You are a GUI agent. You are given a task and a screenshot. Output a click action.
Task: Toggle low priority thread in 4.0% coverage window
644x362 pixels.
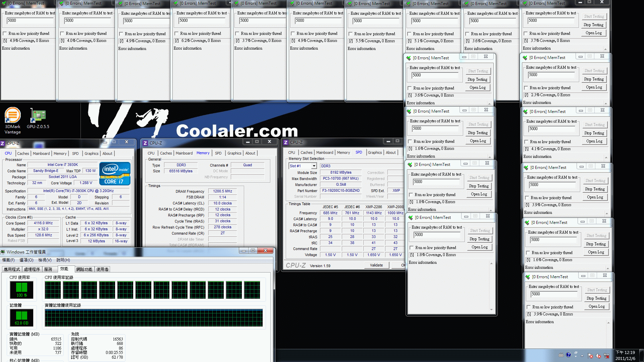62,34
